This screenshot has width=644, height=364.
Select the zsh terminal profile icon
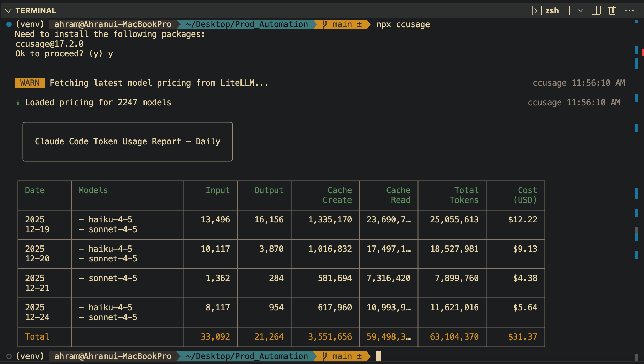click(537, 11)
